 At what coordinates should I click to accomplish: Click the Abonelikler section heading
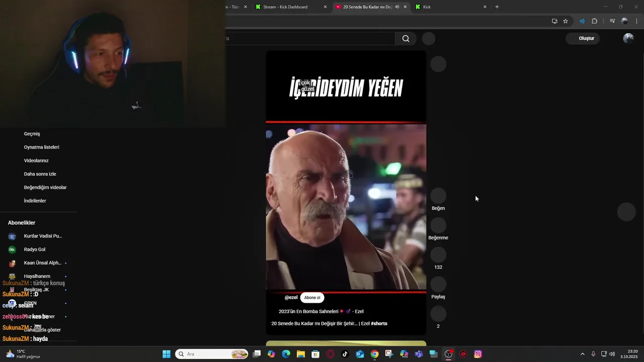[x=22, y=223]
